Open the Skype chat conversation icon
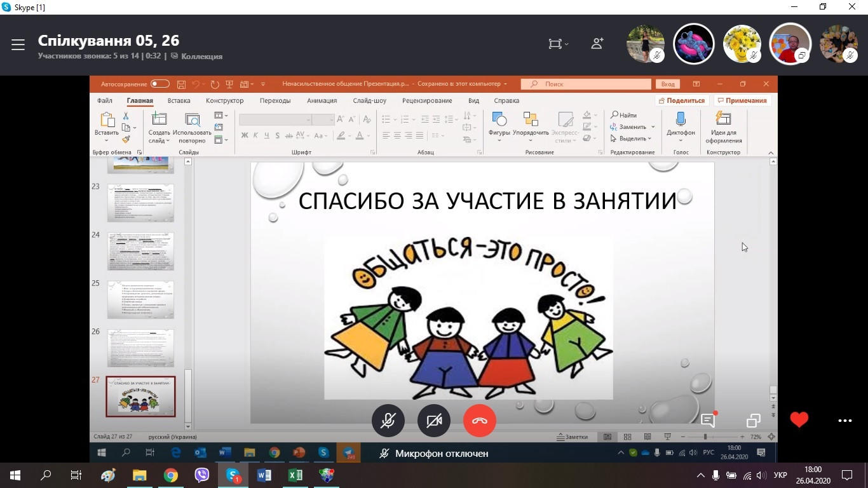Viewport: 868px width, 488px height. coord(708,420)
